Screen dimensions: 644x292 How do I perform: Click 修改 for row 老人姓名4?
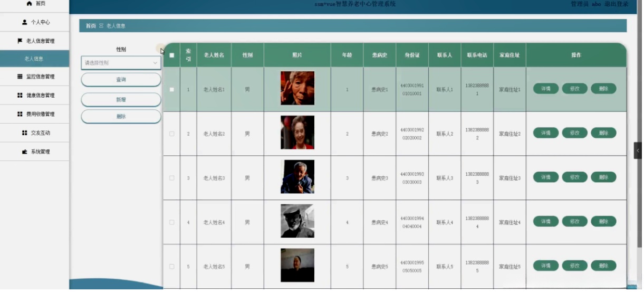(574, 221)
